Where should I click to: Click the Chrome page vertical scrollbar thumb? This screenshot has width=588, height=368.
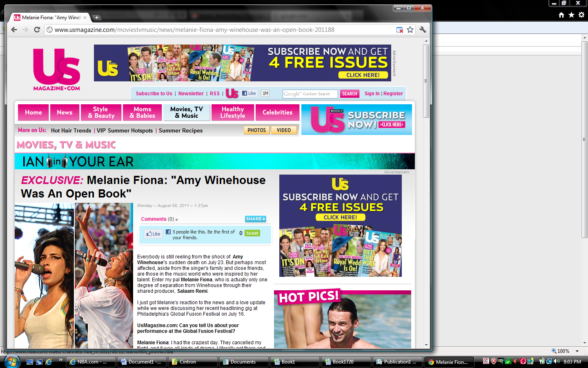click(x=426, y=81)
